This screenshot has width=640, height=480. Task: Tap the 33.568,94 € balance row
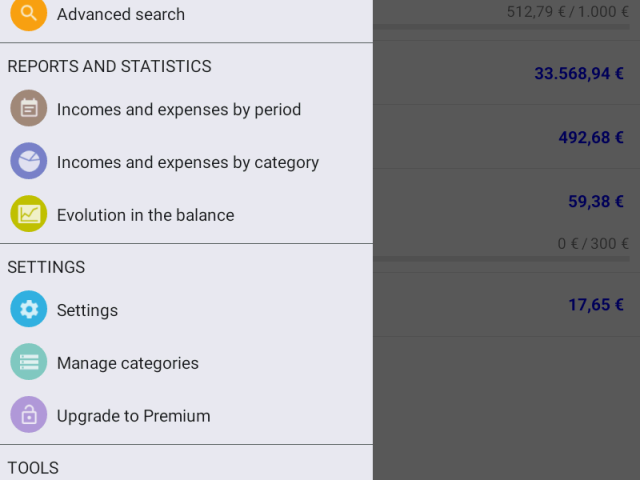click(x=507, y=73)
